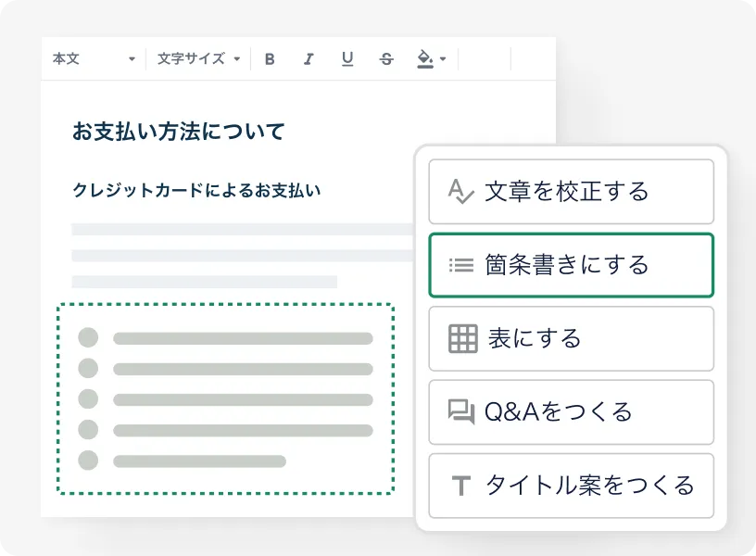
Task: Click Q&Aをつくる option
Action: pyautogui.click(x=571, y=411)
